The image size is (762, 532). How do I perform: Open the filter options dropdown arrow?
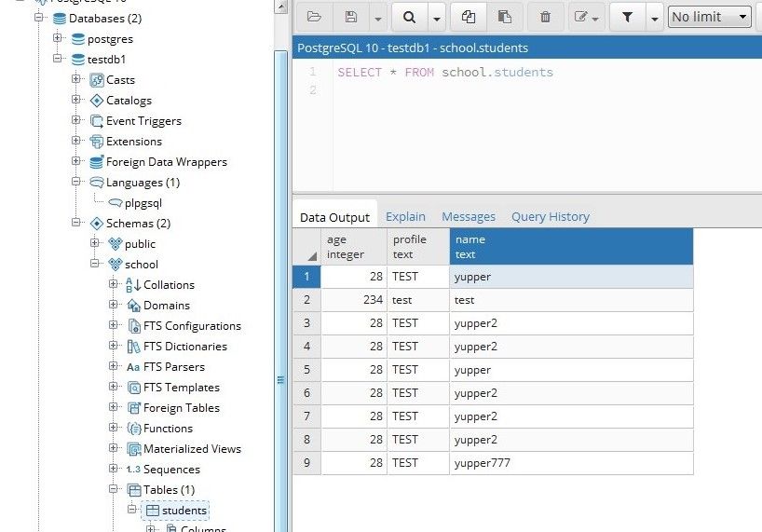pyautogui.click(x=655, y=19)
